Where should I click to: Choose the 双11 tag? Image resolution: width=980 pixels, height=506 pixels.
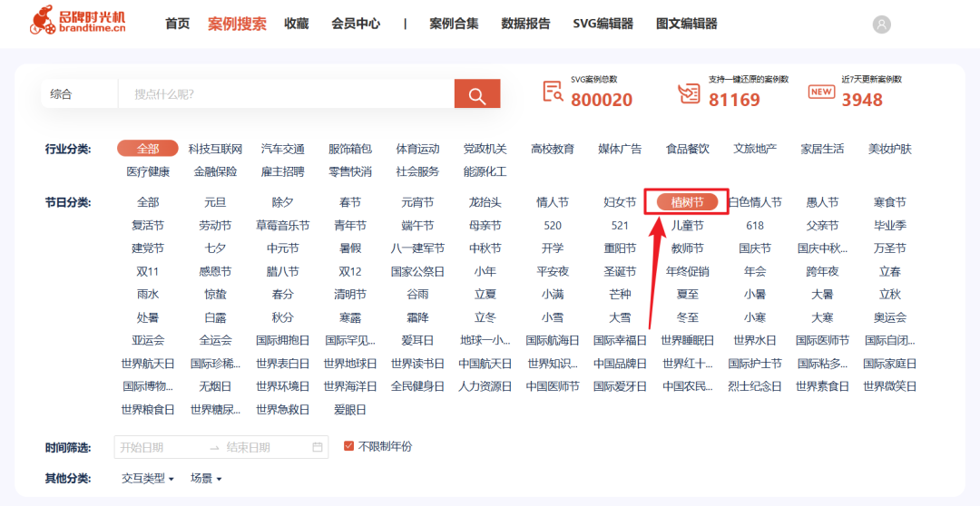(x=148, y=272)
